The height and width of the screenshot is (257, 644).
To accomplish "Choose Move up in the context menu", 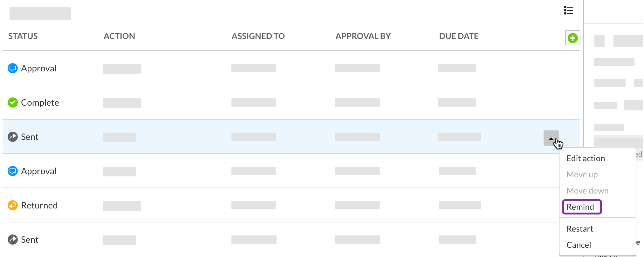I will point(582,175).
